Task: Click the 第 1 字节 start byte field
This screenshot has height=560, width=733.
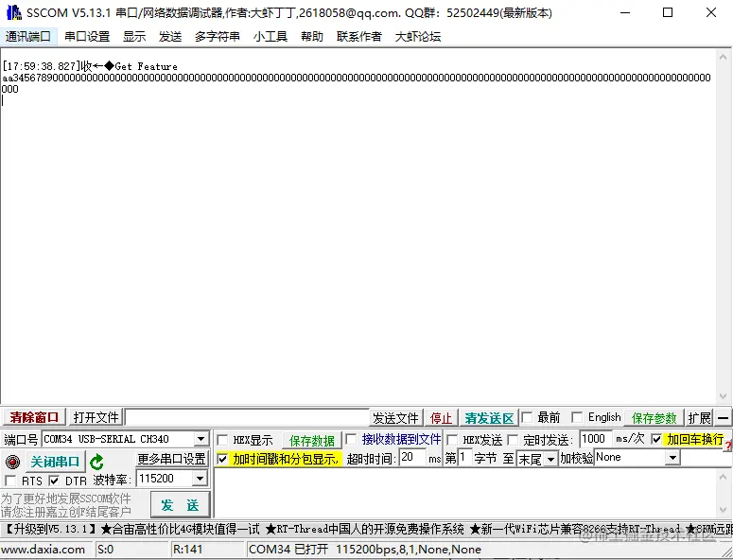Action: [x=465, y=458]
